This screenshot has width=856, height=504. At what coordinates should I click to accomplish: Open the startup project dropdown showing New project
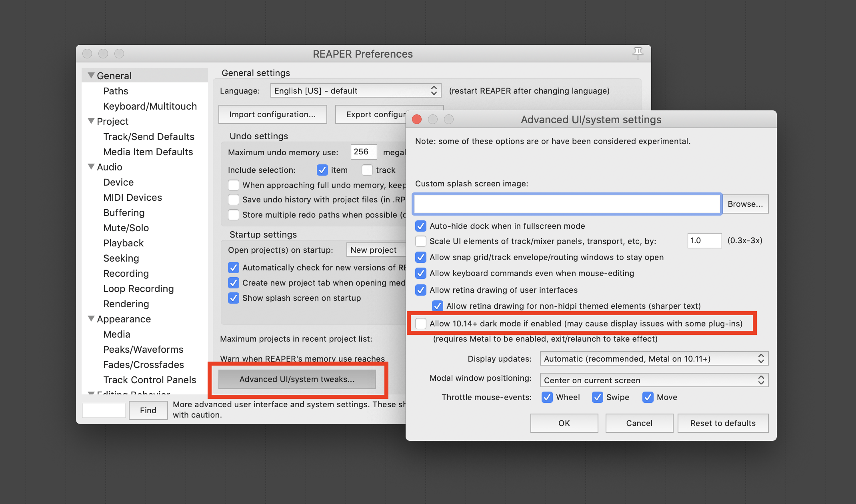pyautogui.click(x=376, y=250)
